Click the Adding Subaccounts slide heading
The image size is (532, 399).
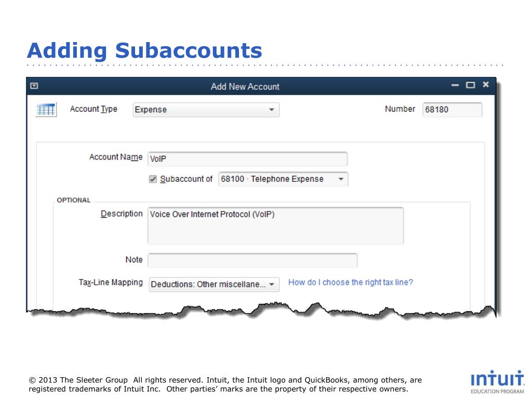(x=144, y=50)
